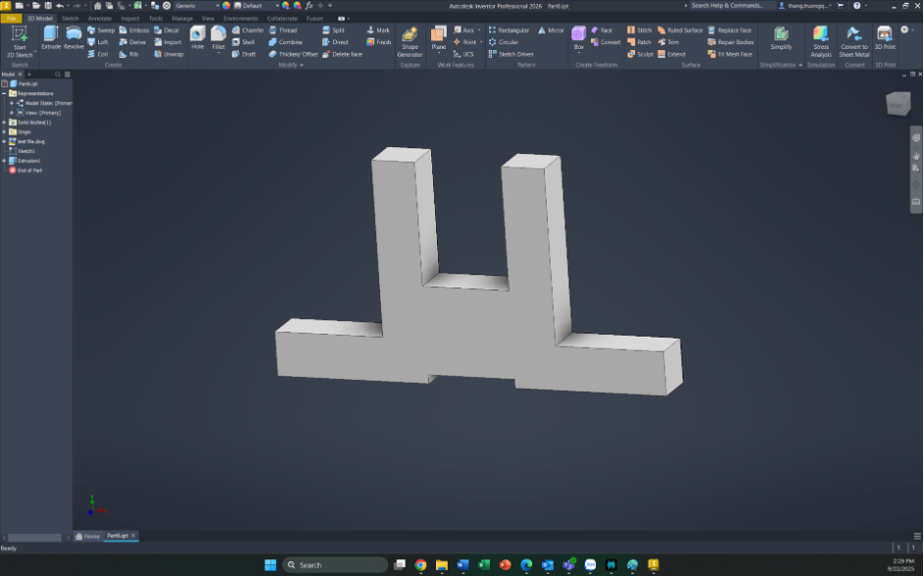
Task: Choose the Loft tool
Action: point(98,42)
